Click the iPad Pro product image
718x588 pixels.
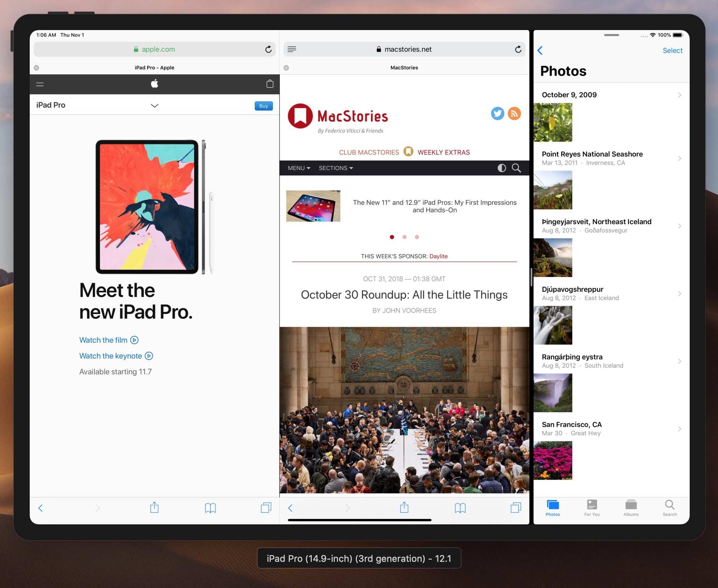tap(154, 207)
